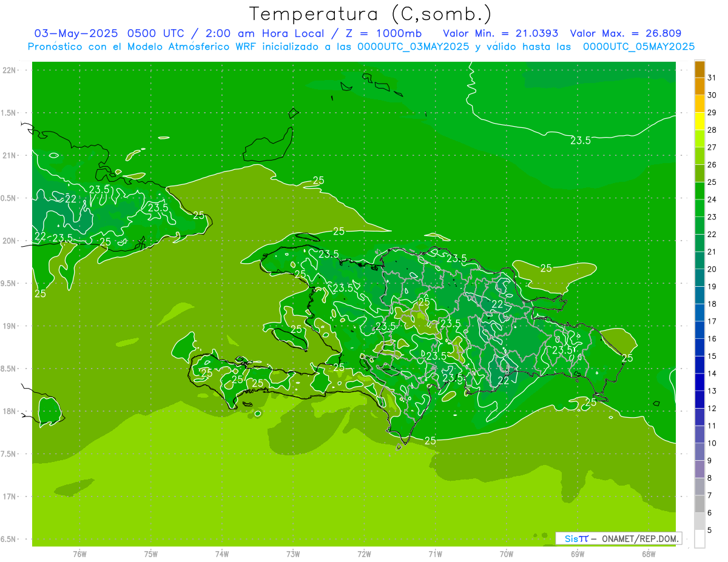Pick the blue legend swatch between 15 and 16
This screenshot has height=562, width=728.
(x=699, y=347)
